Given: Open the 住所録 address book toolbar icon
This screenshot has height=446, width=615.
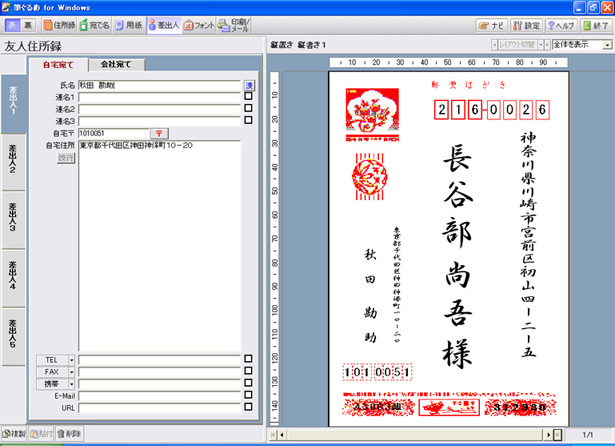Looking at the screenshot, I should 59,25.
